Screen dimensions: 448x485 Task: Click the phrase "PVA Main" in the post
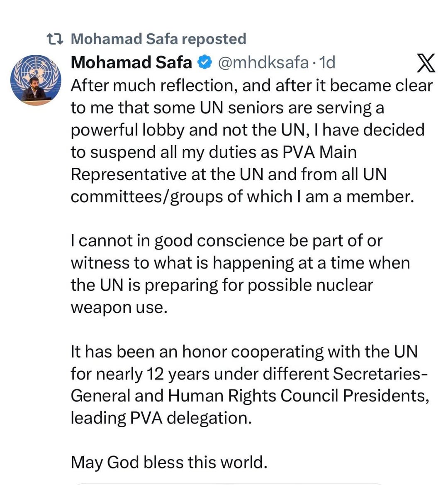click(x=319, y=152)
